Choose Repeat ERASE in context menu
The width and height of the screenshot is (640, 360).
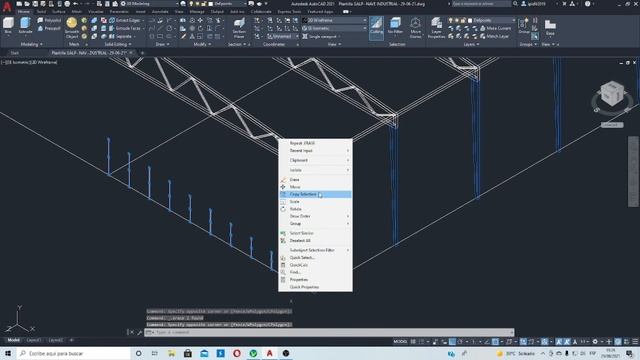(x=315, y=143)
